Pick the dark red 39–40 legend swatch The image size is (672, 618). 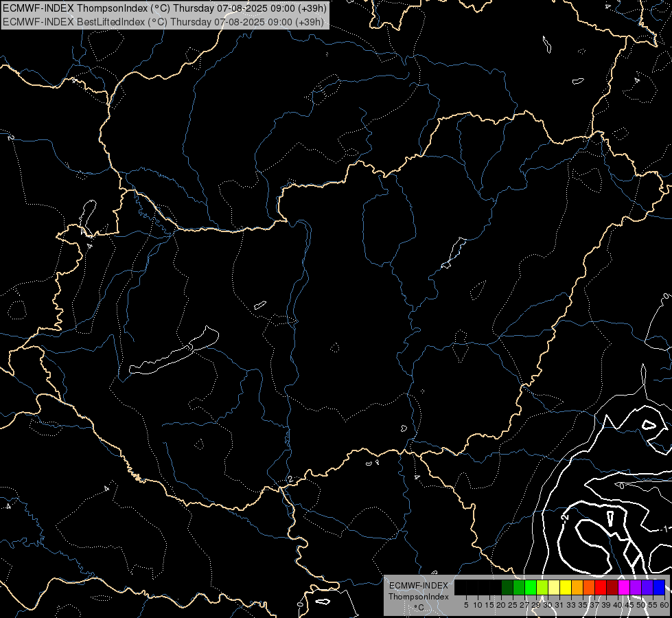click(612, 587)
